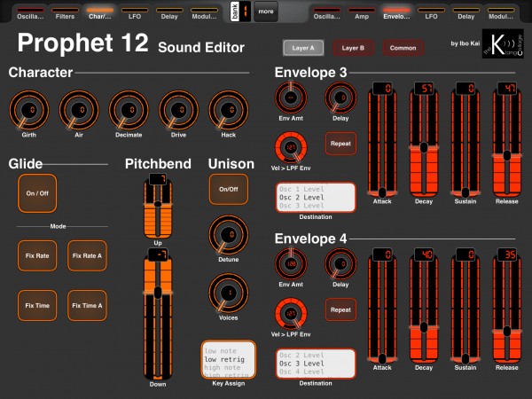Select 'high note' in Key Assign list
The height and width of the screenshot is (399, 532).
223,367
